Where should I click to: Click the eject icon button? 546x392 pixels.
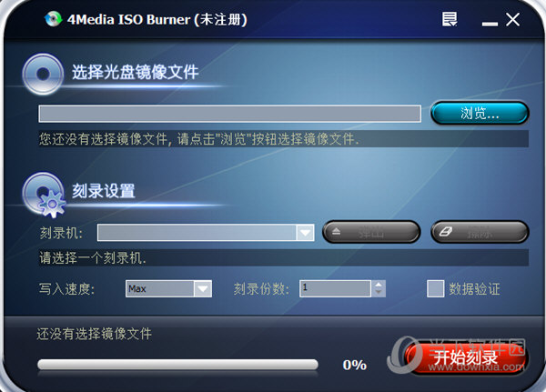[x=371, y=232]
